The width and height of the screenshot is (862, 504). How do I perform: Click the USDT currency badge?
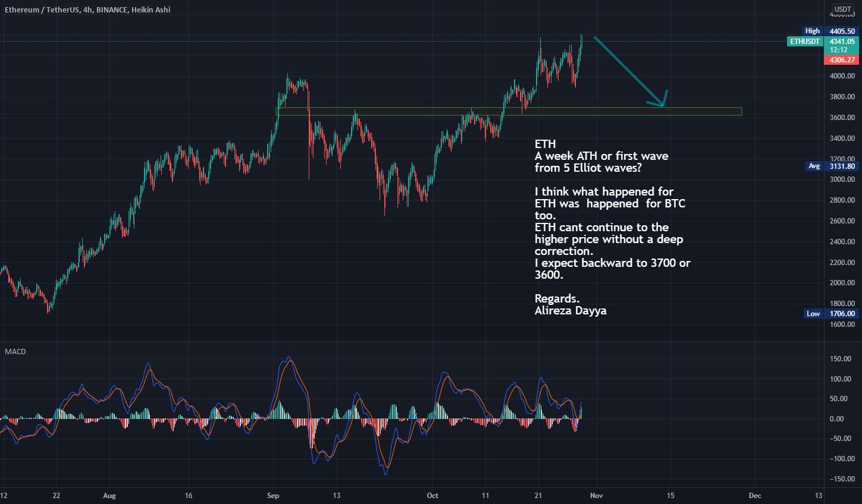842,9
